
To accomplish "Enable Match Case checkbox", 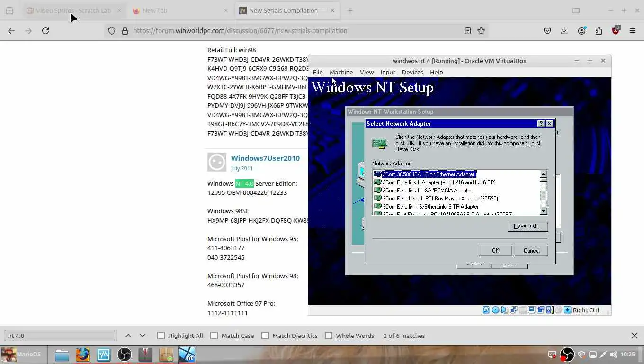I will coord(214,336).
